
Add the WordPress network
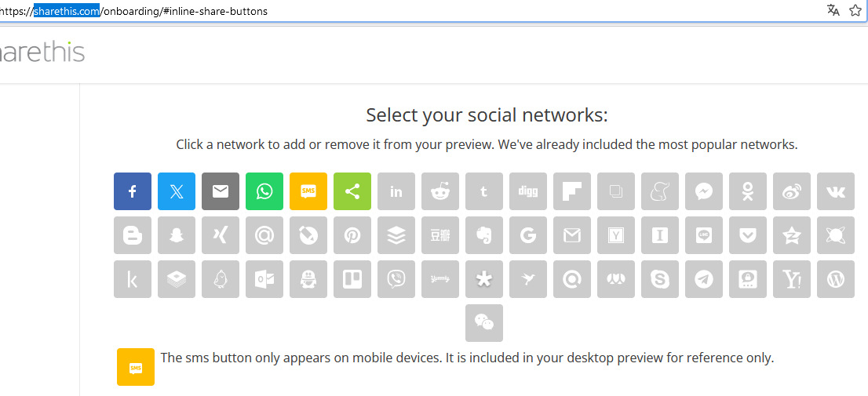click(836, 279)
